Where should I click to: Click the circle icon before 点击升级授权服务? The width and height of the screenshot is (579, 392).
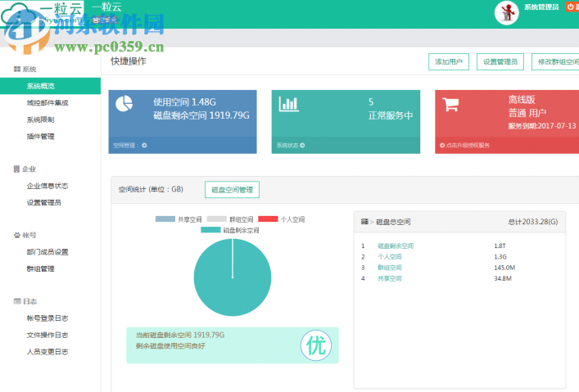(x=442, y=146)
